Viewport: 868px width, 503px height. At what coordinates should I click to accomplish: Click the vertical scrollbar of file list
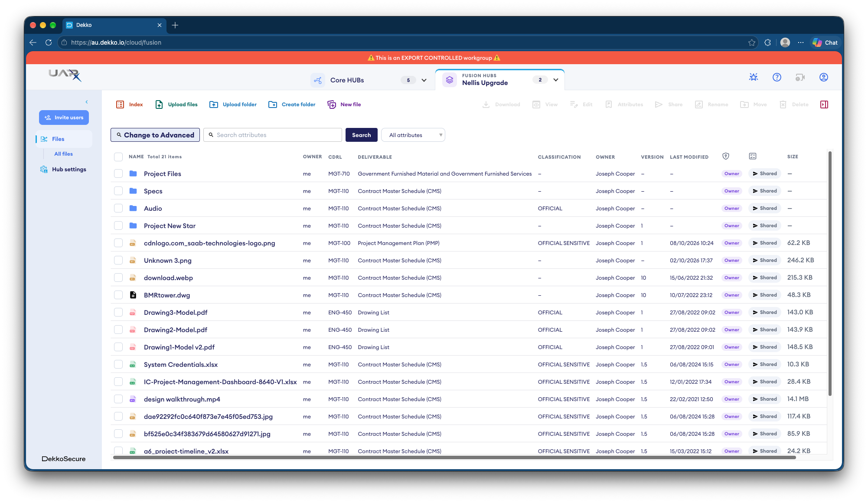coord(830,273)
